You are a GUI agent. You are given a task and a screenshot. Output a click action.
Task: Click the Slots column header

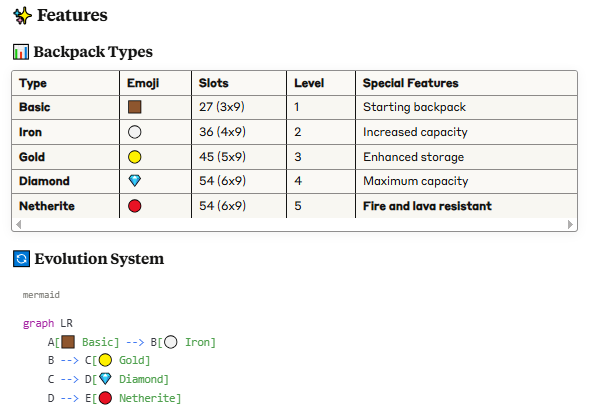point(214,83)
